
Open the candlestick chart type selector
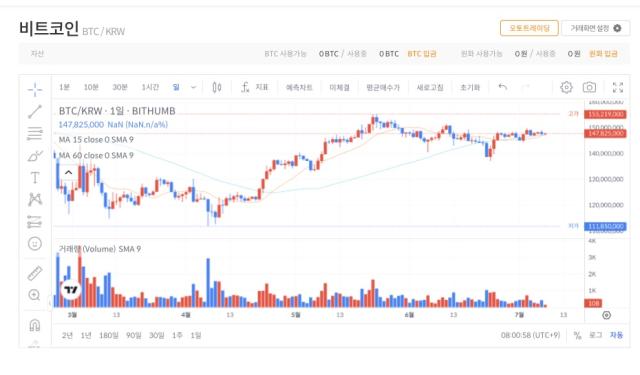tap(217, 87)
